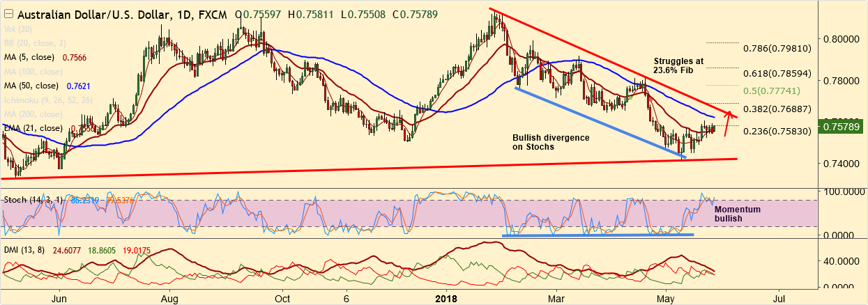Select the 0.382(0.76887) Fib level label
The height and width of the screenshot is (305, 868).
click(x=778, y=109)
